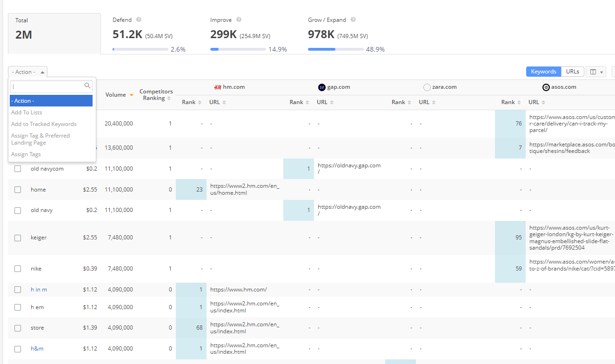
Task: Tick the checkbox for 'nike' keyword
Action: pyautogui.click(x=18, y=269)
